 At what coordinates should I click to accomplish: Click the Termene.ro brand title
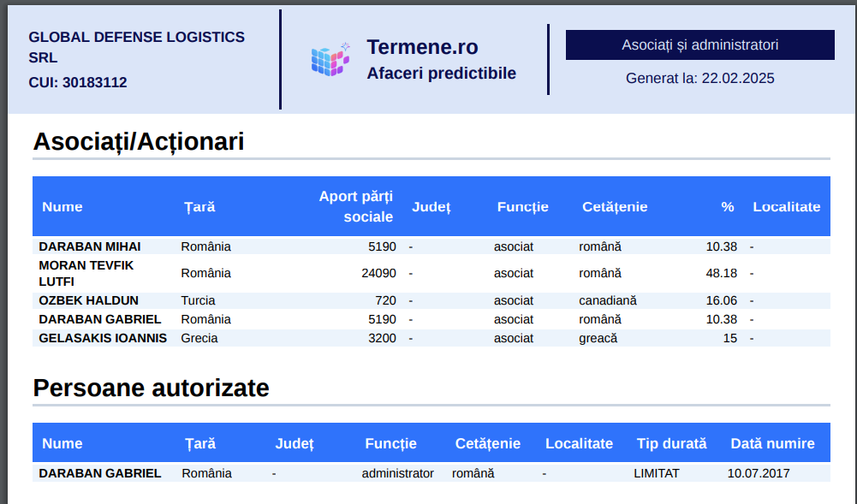tap(422, 47)
